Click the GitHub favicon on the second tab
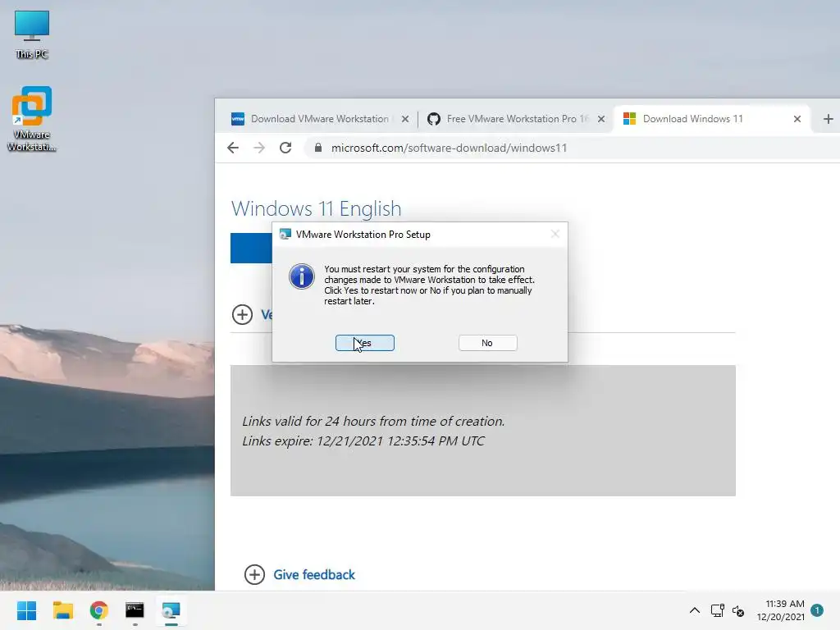 pyautogui.click(x=433, y=119)
